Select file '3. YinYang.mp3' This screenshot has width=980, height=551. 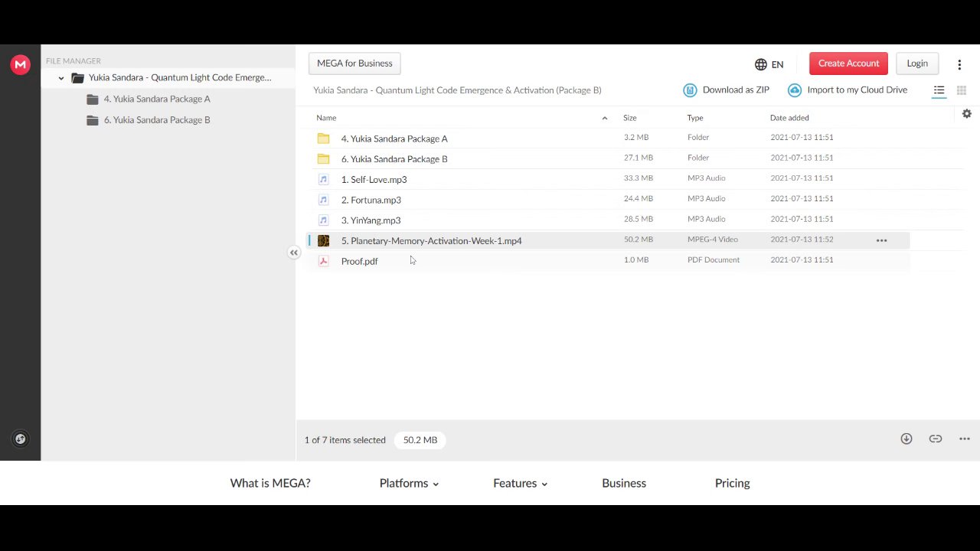pos(607,220)
